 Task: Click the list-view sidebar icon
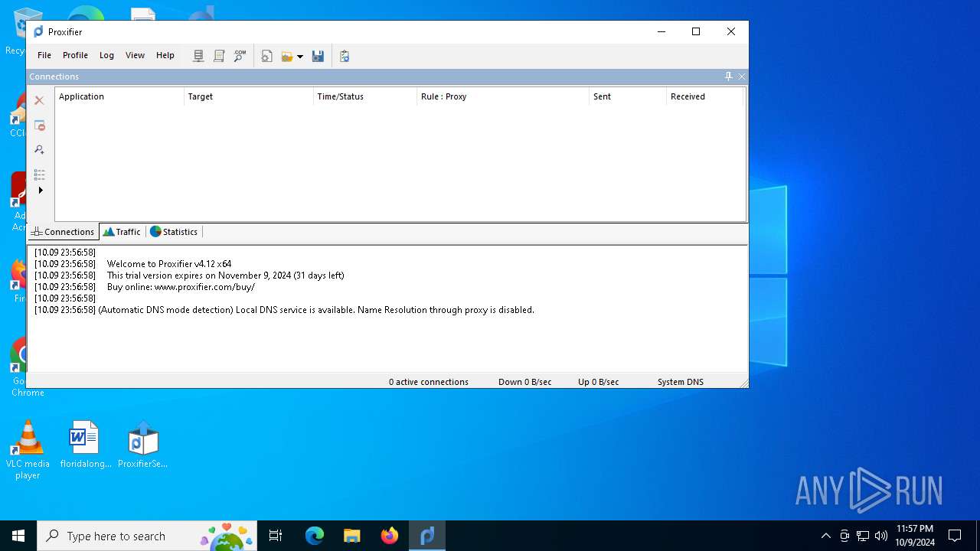[x=39, y=174]
